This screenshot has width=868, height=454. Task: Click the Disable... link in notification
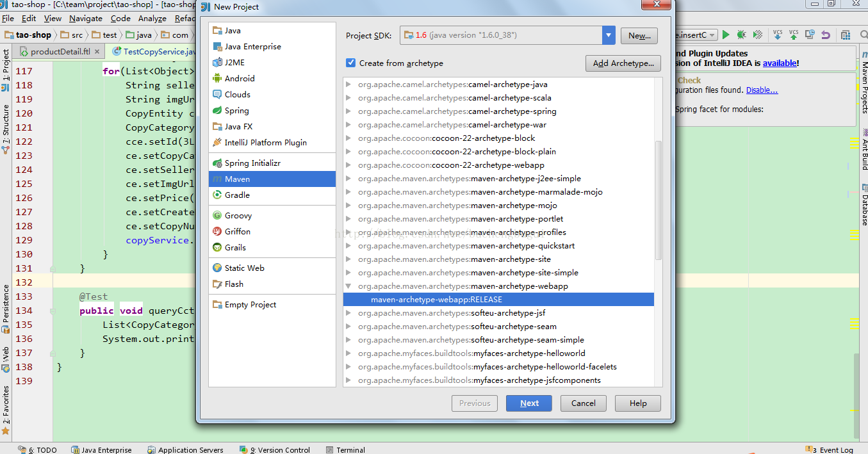762,90
